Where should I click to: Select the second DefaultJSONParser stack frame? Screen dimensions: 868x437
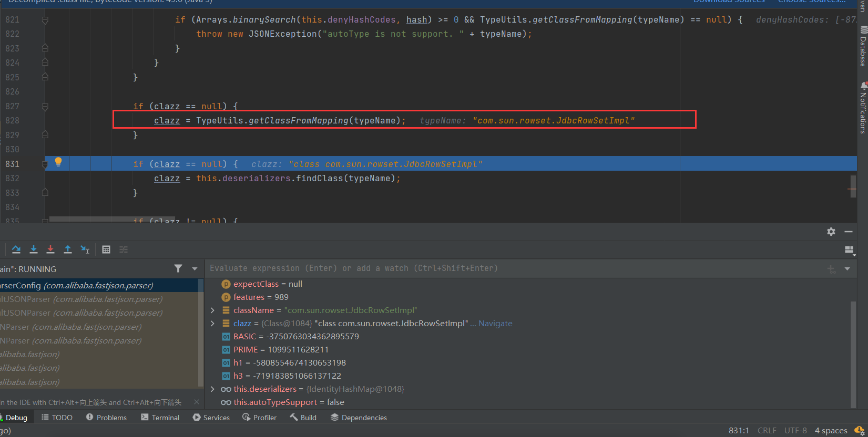(99, 313)
